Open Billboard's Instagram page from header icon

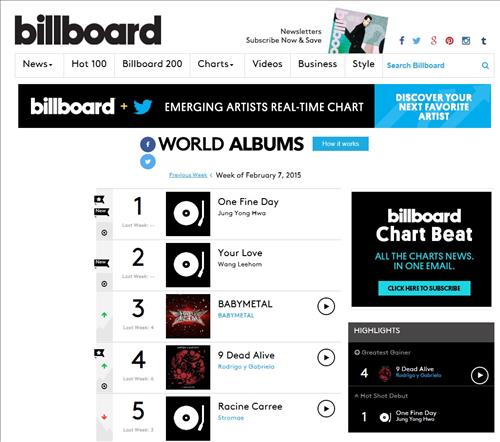point(466,41)
